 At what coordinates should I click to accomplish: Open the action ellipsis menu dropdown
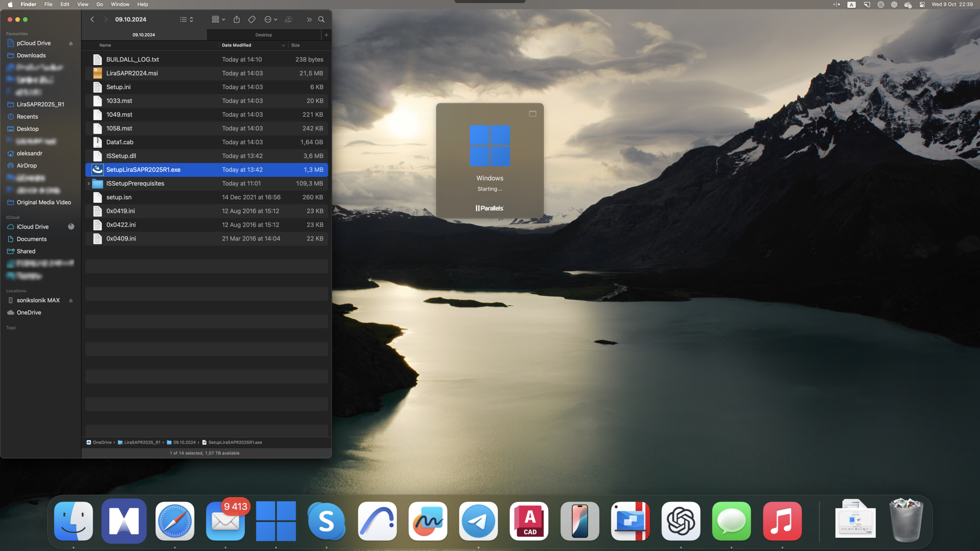tap(270, 20)
